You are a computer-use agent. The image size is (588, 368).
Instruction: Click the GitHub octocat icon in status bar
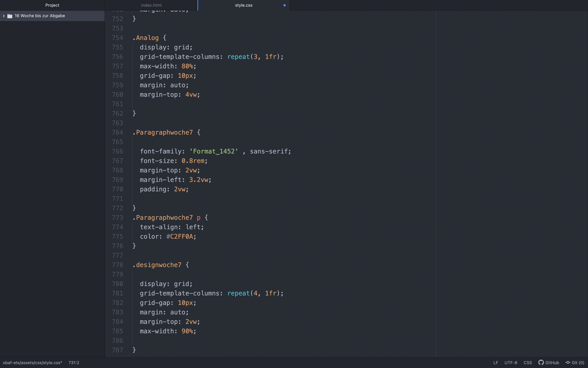pyautogui.click(x=541, y=362)
